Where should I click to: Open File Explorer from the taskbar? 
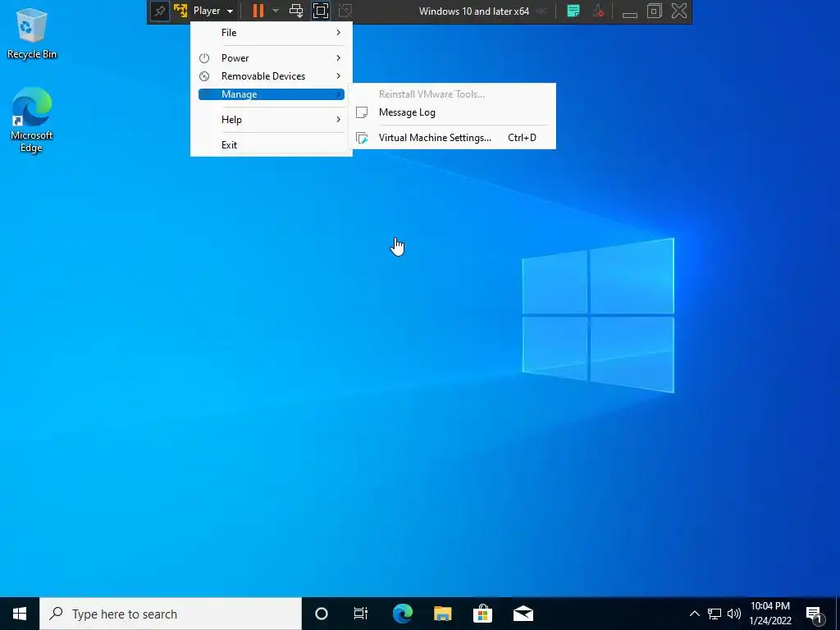pos(442,614)
